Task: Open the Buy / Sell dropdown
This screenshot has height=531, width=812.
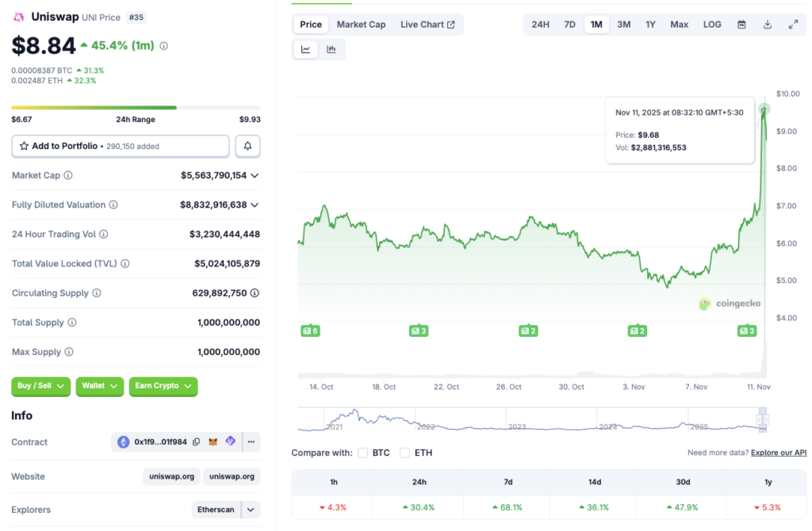Action: (40, 387)
